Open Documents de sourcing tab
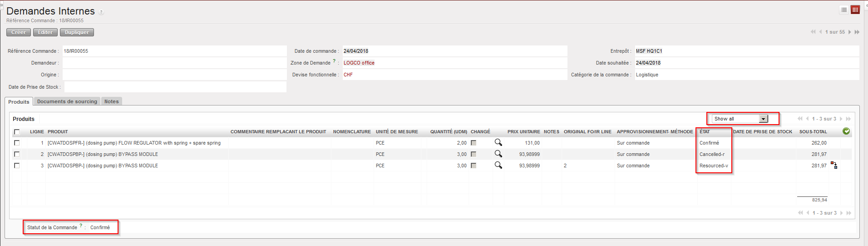Image resolution: width=868 pixels, height=246 pixels. pyautogui.click(x=67, y=101)
